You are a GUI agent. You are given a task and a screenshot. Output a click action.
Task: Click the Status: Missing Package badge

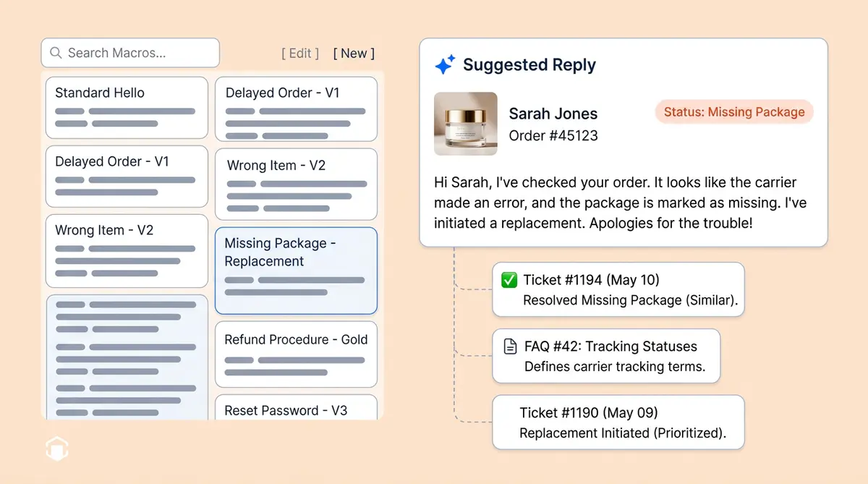tap(733, 111)
